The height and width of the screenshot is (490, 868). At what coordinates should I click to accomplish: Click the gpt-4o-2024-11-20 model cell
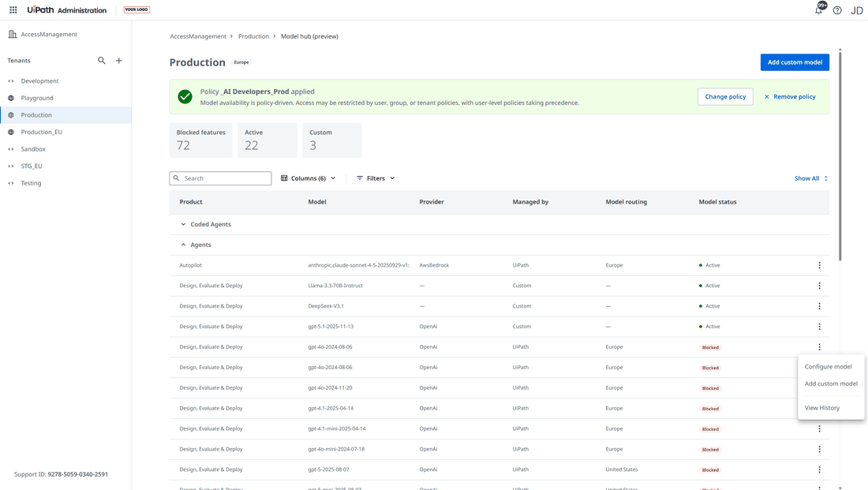coord(330,388)
